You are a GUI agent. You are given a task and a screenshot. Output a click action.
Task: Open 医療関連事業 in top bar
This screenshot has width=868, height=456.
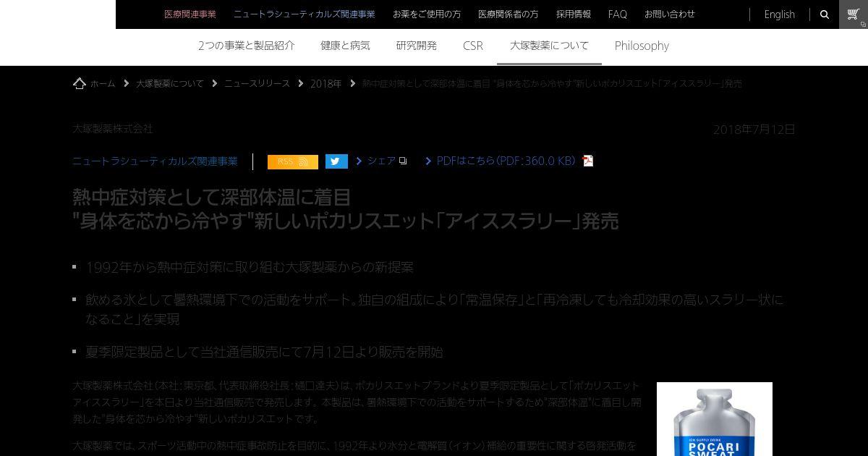(x=190, y=14)
